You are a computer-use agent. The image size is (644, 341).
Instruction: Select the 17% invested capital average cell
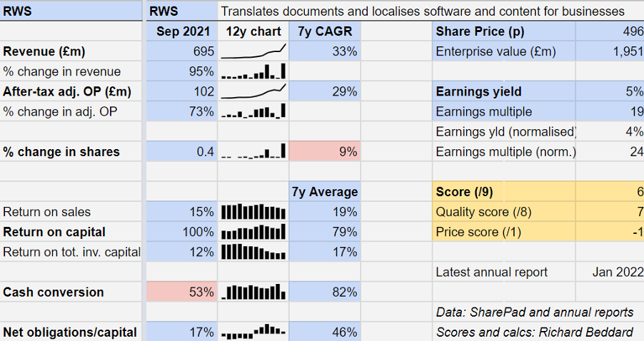pos(325,252)
